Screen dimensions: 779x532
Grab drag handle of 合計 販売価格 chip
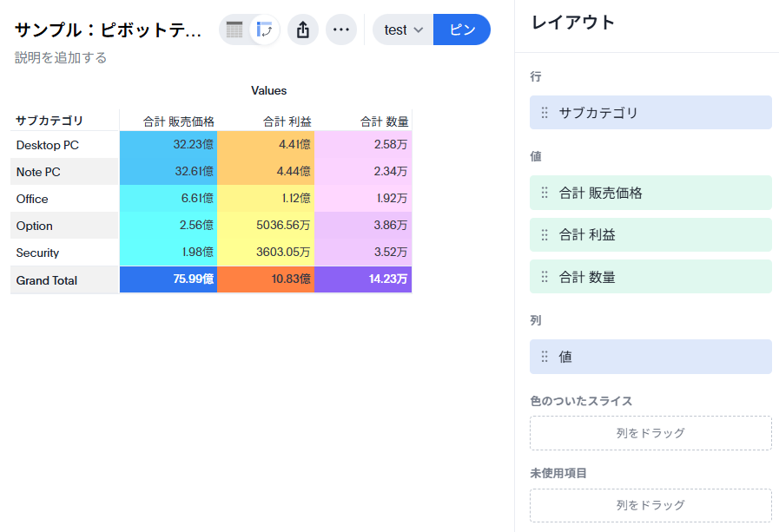click(545, 193)
